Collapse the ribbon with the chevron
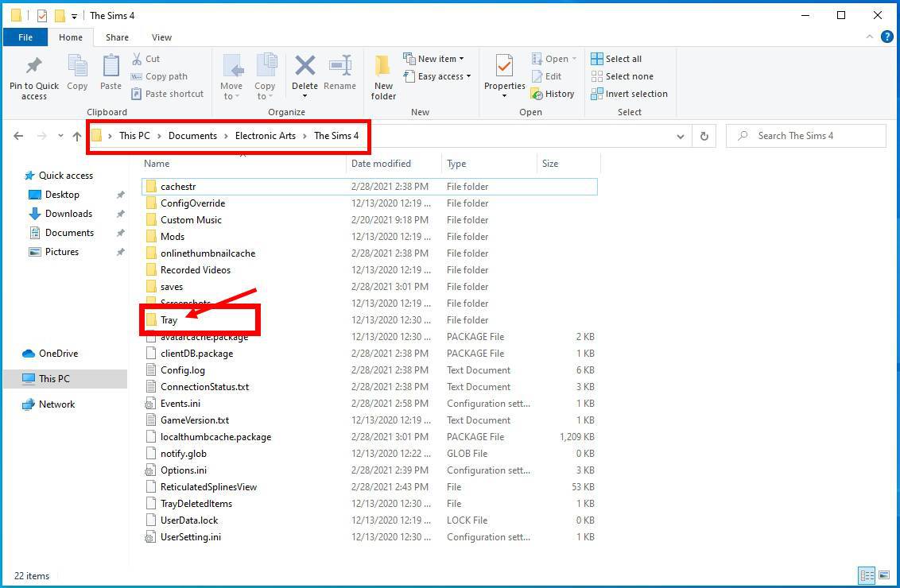Image resolution: width=900 pixels, height=588 pixels. [870, 37]
